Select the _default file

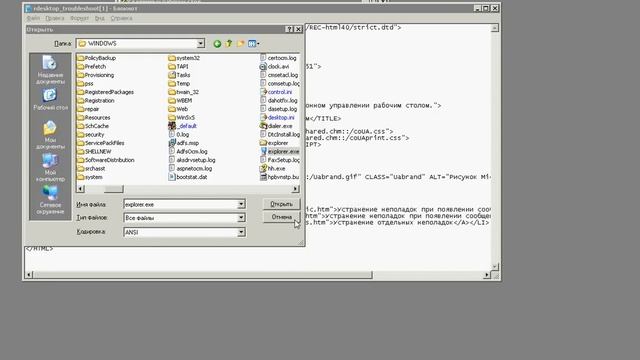182,126
